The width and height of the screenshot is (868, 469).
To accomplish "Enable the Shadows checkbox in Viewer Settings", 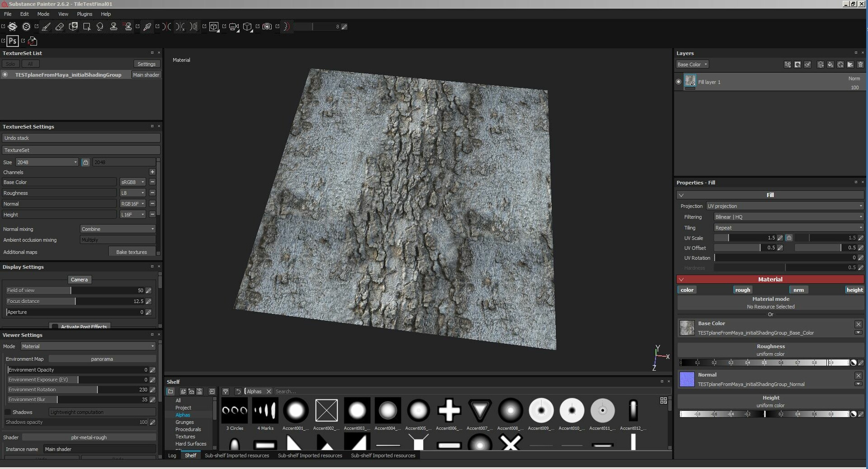I will [8, 412].
